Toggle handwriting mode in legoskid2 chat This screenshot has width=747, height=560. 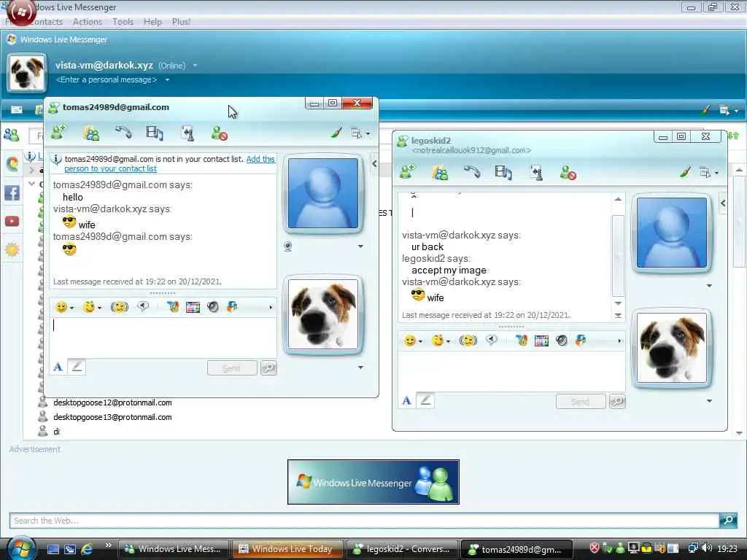click(x=425, y=400)
